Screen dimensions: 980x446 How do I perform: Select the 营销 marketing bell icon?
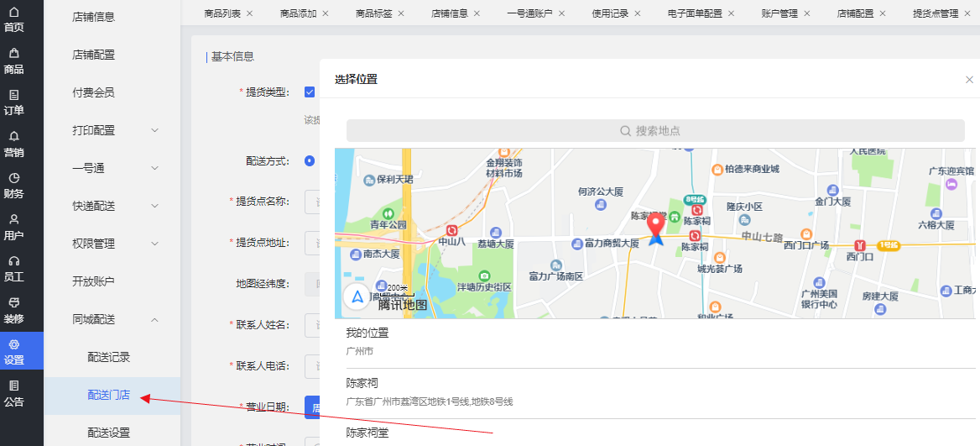click(x=13, y=143)
